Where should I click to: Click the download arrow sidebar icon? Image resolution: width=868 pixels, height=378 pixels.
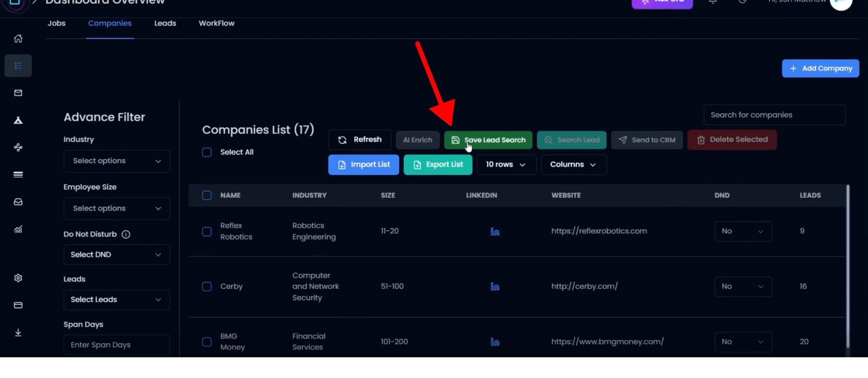(18, 332)
